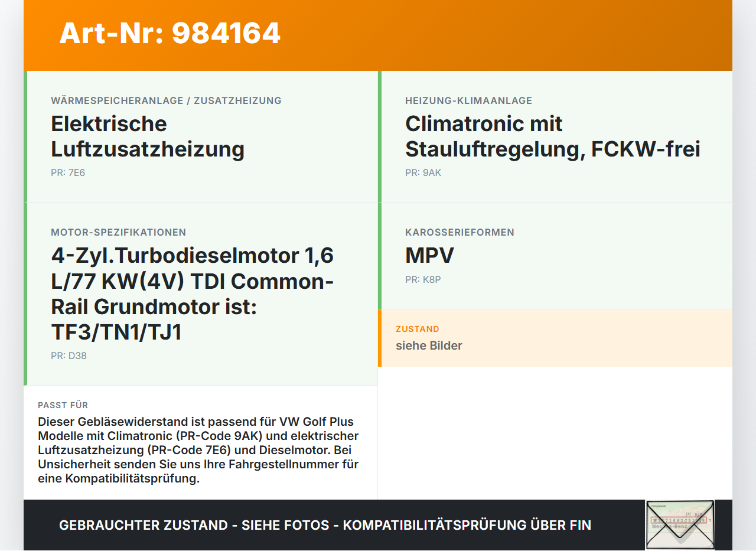Click the PR: D38 code label
Image resolution: width=756 pixels, height=551 pixels.
coord(69,356)
